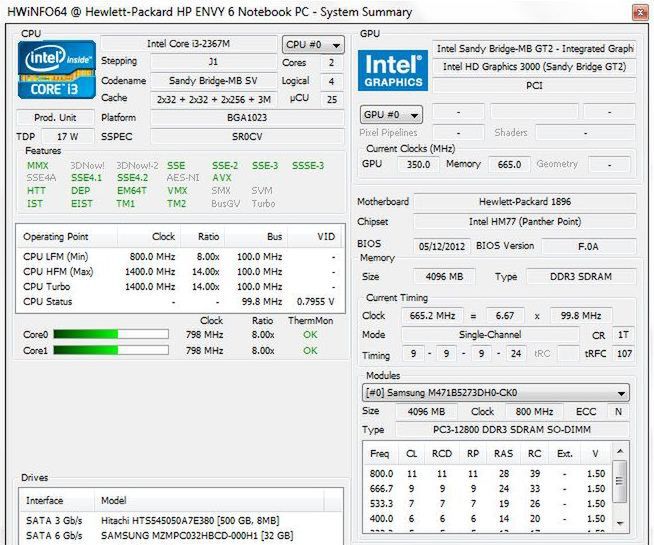Click the Core0 usage bar
The image size is (654, 545).
(111, 334)
